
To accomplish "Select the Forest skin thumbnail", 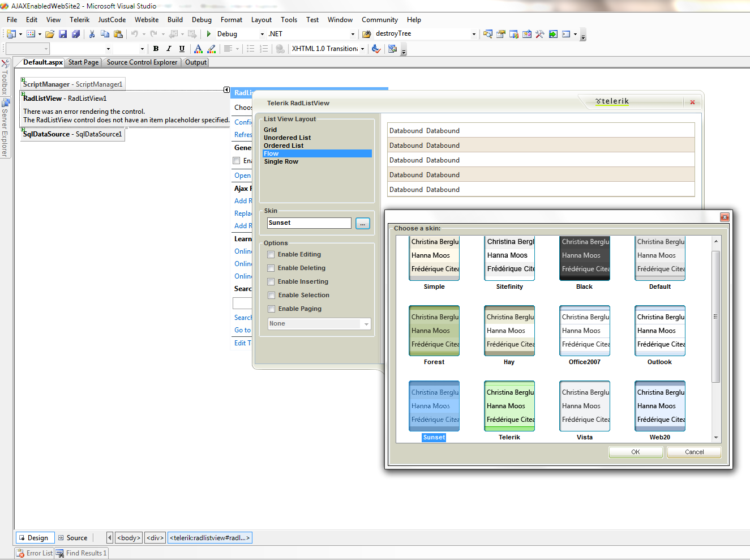I will coord(434,331).
